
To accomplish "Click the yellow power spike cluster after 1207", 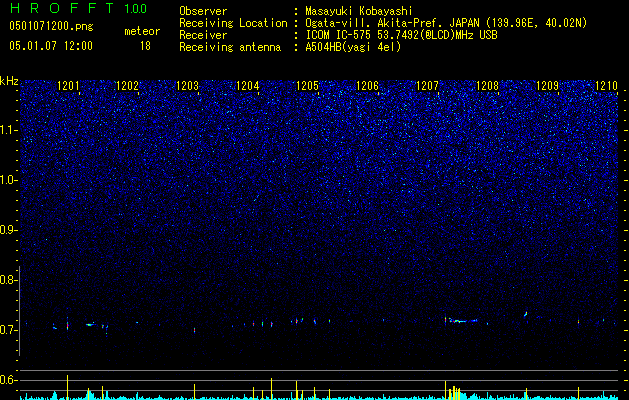I will pos(453,392).
